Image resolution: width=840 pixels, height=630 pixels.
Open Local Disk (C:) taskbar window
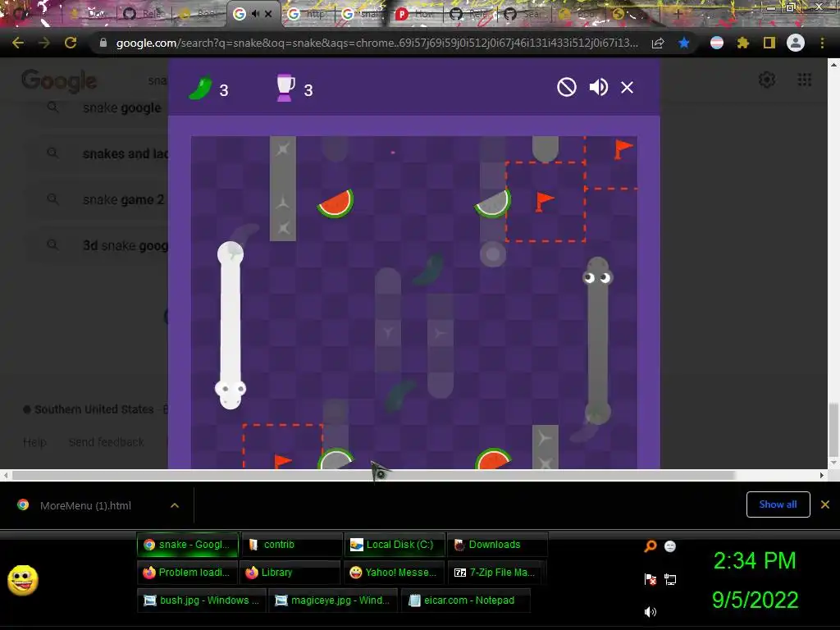[394, 545]
